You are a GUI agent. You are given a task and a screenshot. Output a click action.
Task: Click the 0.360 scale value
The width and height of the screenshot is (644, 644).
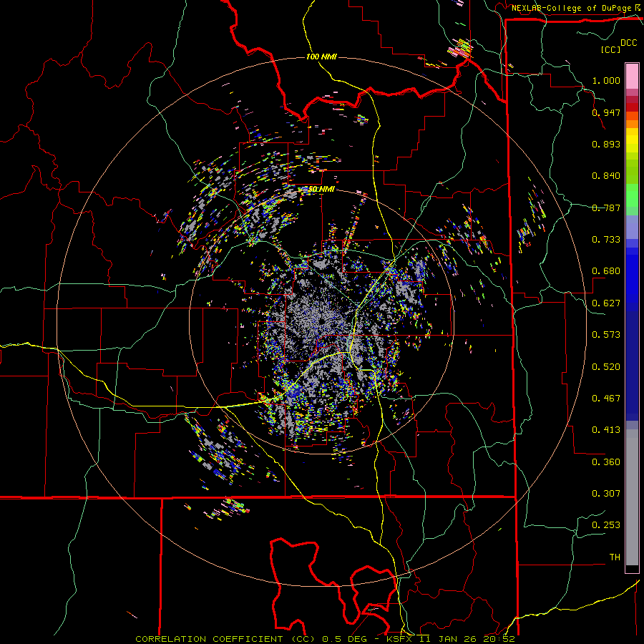pos(606,462)
